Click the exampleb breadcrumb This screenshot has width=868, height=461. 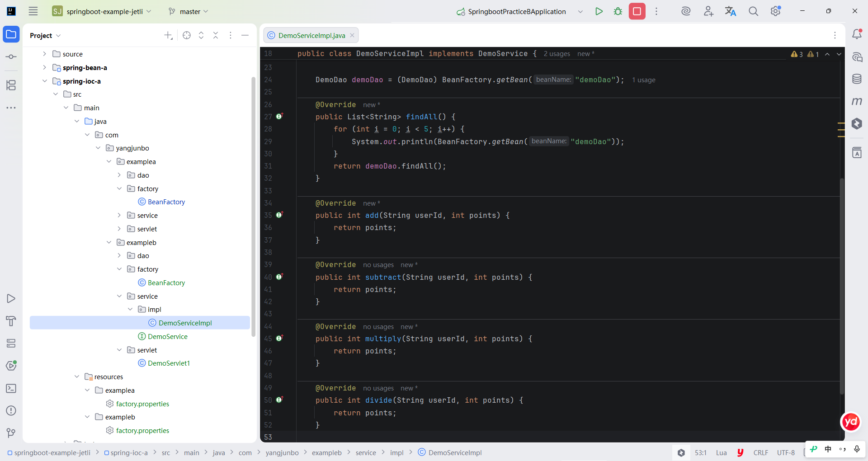tap(326, 452)
